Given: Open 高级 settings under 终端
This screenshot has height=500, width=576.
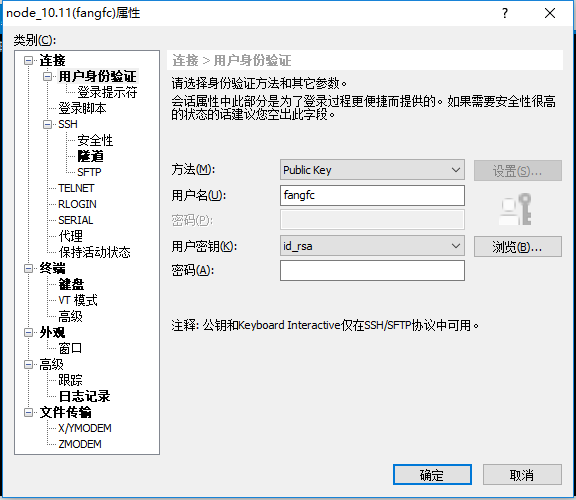Looking at the screenshot, I should click(x=70, y=316).
